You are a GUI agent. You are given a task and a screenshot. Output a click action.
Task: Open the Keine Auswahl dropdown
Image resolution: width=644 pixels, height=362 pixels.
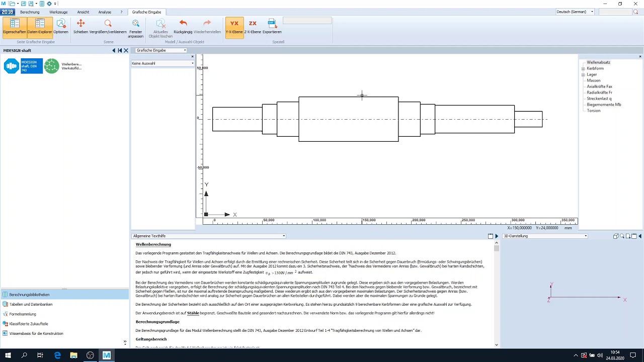(163, 63)
